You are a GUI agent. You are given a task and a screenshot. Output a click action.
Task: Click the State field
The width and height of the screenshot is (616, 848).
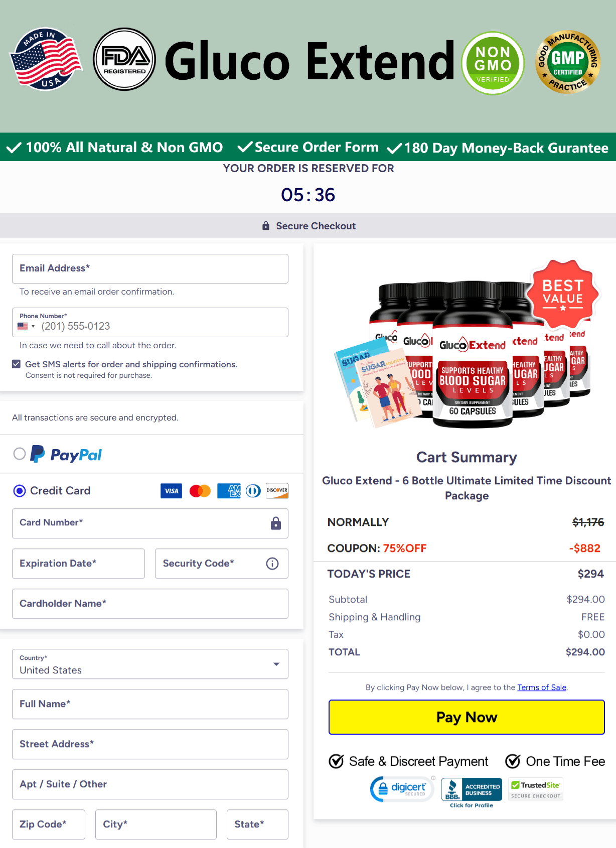[x=257, y=824]
